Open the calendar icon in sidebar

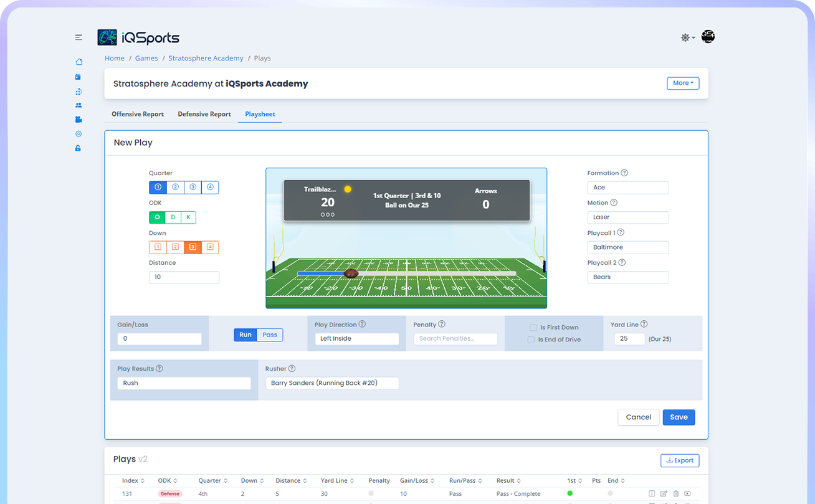[79, 77]
